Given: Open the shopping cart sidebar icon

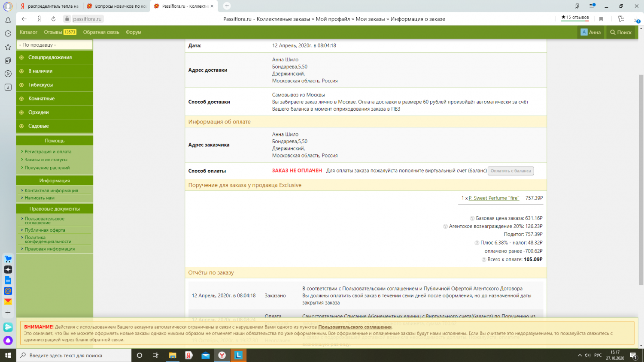Looking at the screenshot, I should [x=8, y=259].
